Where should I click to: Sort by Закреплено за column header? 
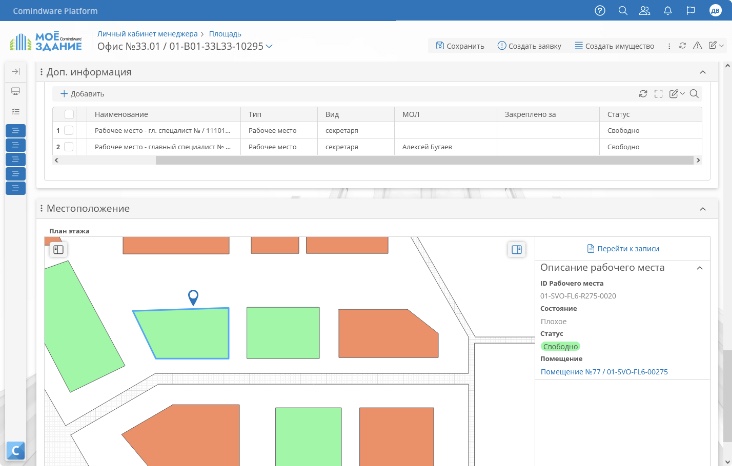(x=530, y=114)
